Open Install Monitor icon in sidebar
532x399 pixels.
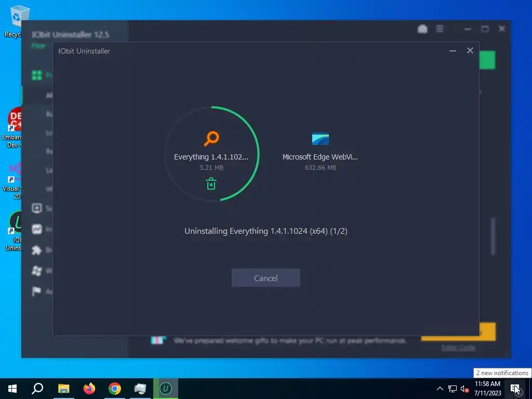[37, 229]
